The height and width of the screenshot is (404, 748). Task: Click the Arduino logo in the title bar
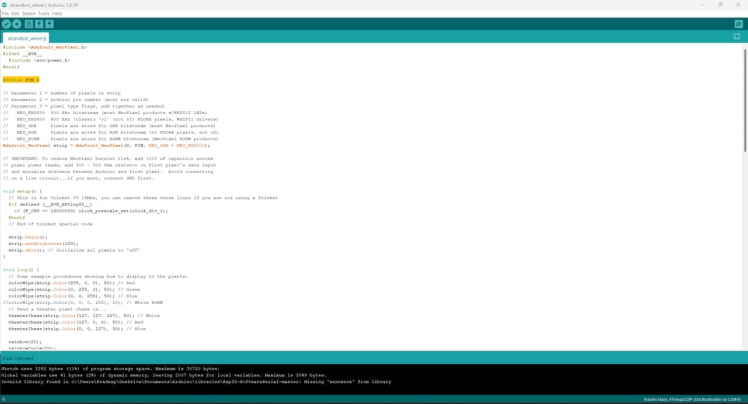(x=4, y=5)
